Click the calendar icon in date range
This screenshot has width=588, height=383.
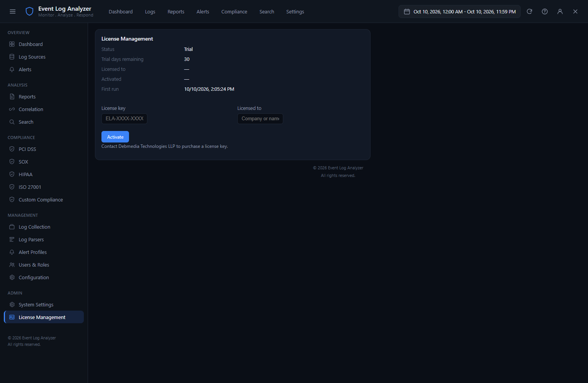tap(407, 11)
